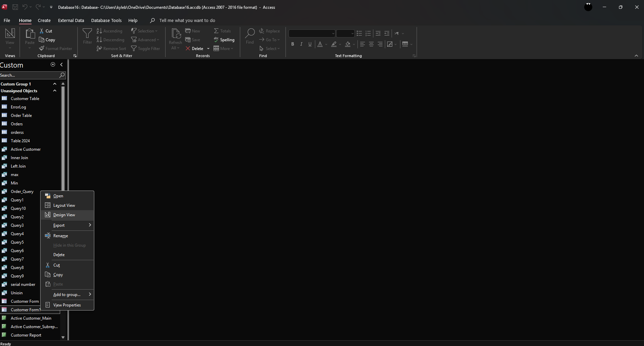Open the background fill color picker

pyautogui.click(x=354, y=44)
